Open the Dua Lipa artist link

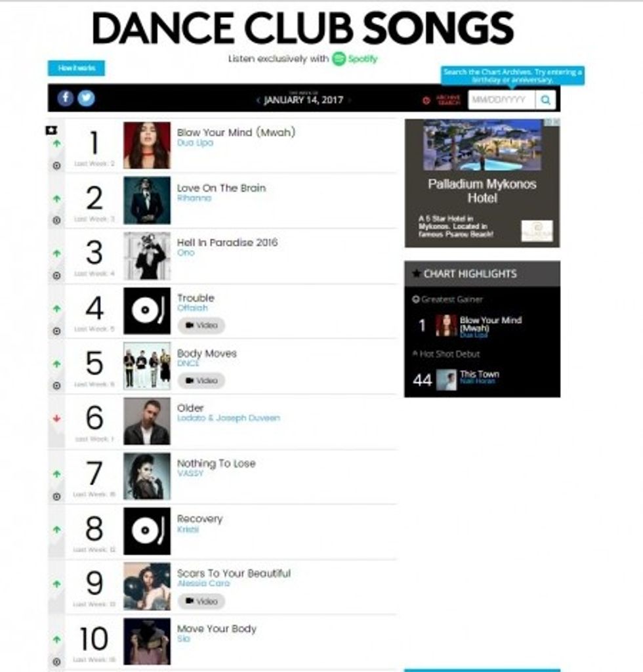coord(195,143)
